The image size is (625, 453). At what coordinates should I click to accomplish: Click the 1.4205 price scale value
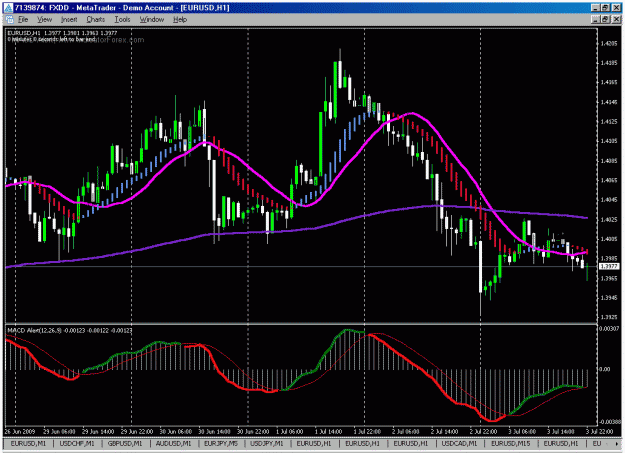(609, 43)
